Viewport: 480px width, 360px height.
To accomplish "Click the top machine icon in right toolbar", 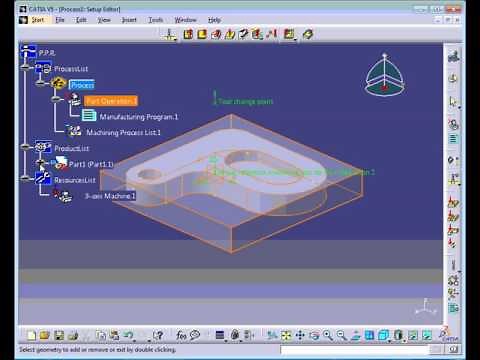I will pos(453,56).
